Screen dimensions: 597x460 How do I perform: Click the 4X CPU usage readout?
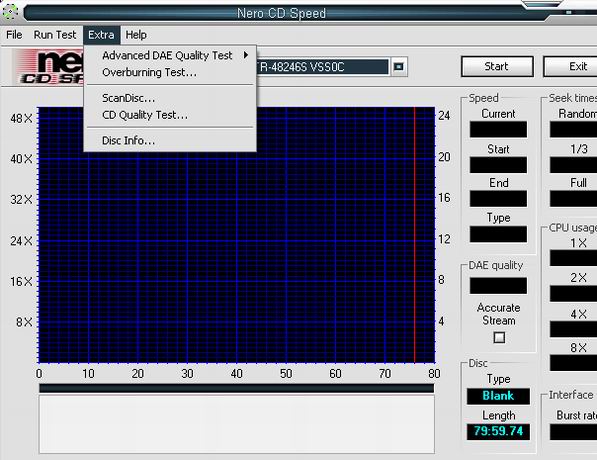pos(573,329)
